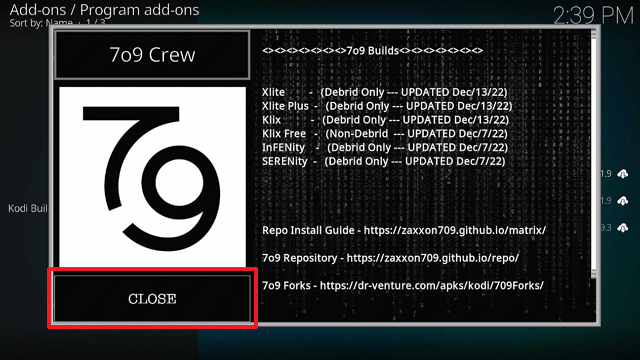Click the SERENity build line

[384, 162]
